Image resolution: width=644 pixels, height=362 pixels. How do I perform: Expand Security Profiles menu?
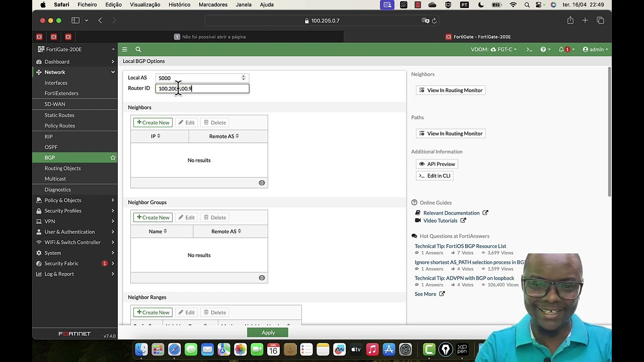pyautogui.click(x=76, y=211)
